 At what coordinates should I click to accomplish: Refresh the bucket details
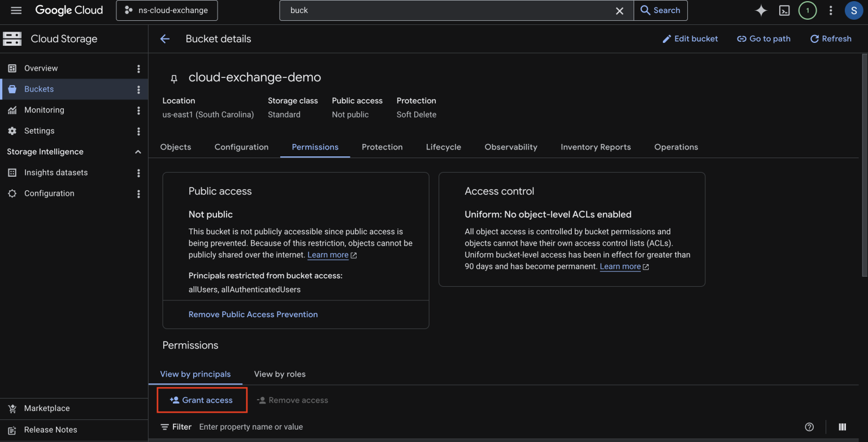point(831,39)
